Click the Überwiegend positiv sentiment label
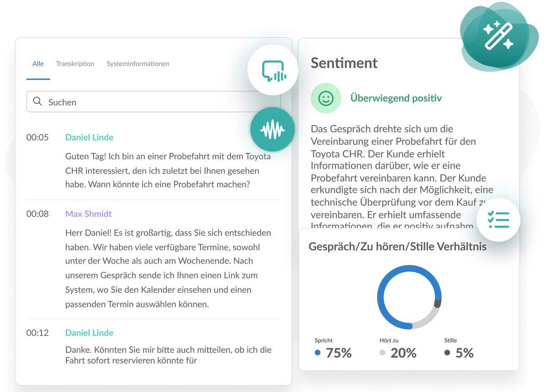549x392 pixels. (x=396, y=98)
